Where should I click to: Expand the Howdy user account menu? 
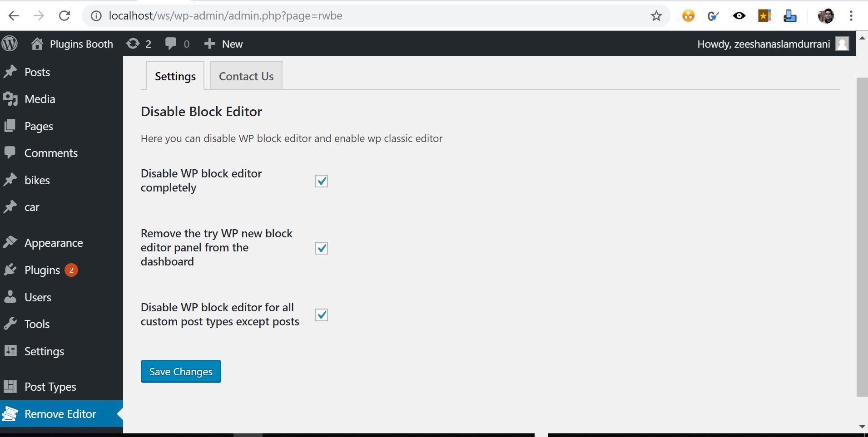point(773,44)
